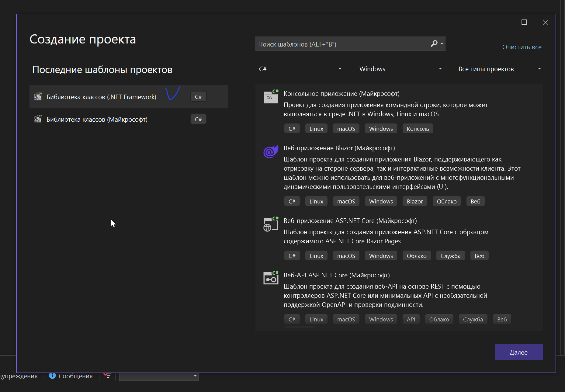Click the template search field

coord(342,44)
